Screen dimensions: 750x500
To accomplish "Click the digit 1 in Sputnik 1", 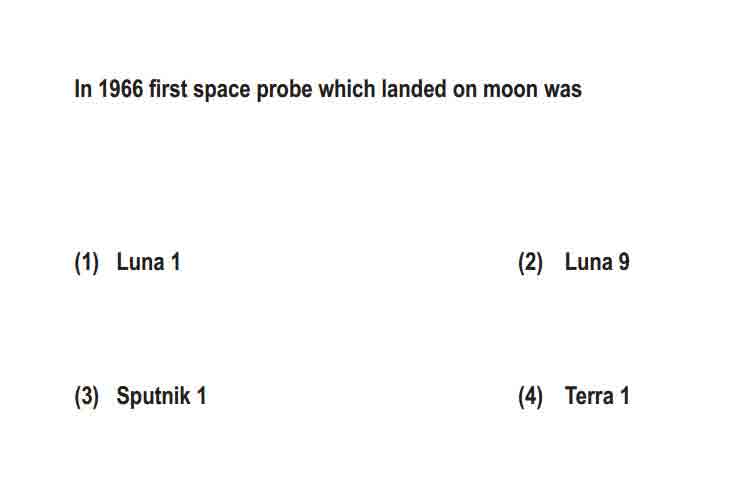I will point(201,396).
